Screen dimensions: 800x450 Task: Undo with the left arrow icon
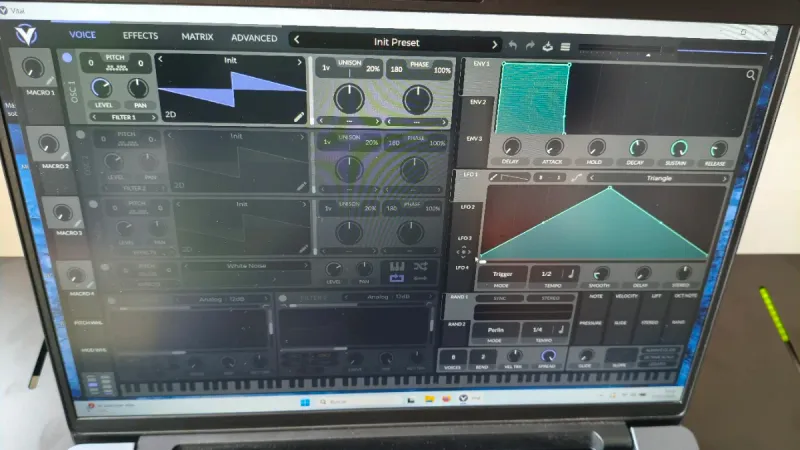512,45
